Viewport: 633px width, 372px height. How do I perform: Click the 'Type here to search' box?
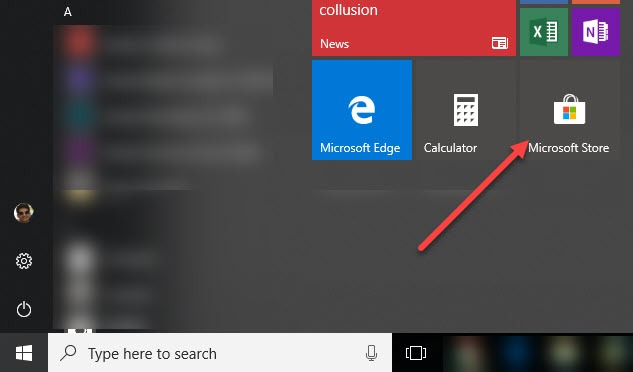coord(220,353)
